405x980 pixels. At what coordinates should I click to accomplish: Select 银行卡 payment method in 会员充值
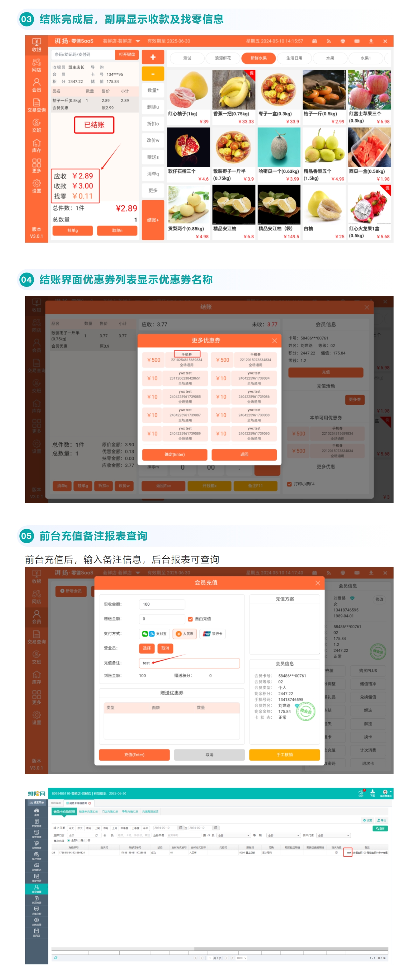213,634
